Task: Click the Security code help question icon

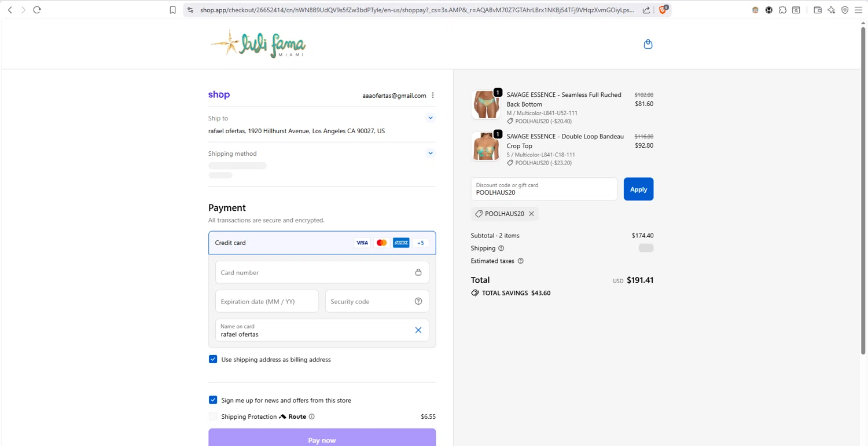Action: pyautogui.click(x=418, y=301)
